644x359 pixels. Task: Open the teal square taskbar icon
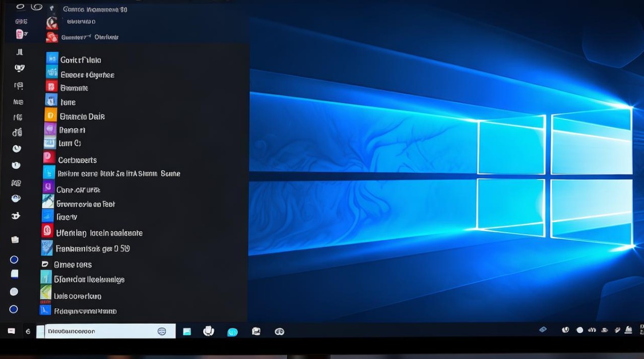tap(187, 332)
